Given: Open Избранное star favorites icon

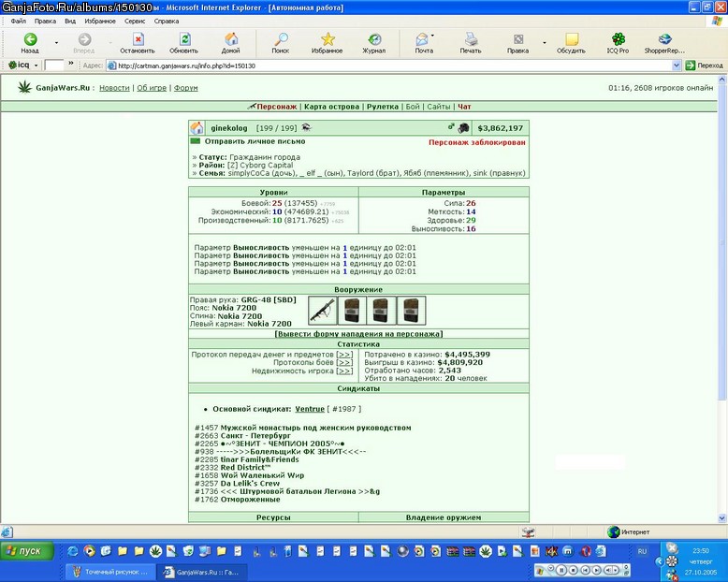Looking at the screenshot, I should click(x=327, y=43).
